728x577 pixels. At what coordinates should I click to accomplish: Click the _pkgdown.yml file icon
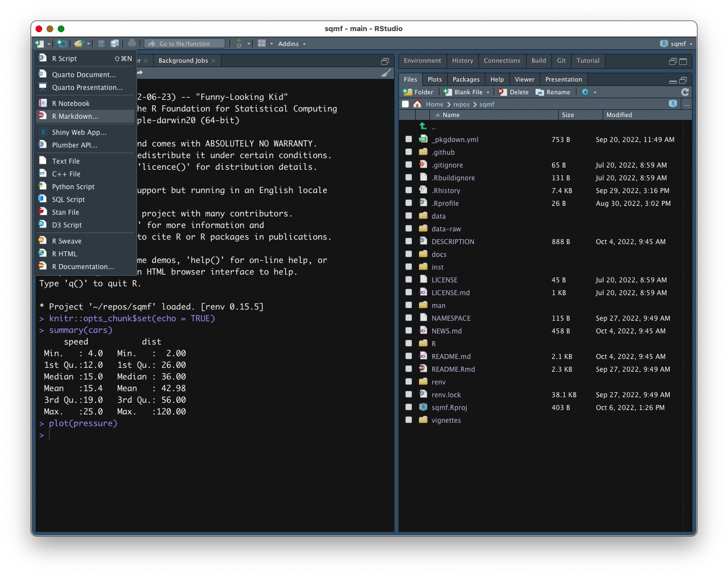(423, 139)
